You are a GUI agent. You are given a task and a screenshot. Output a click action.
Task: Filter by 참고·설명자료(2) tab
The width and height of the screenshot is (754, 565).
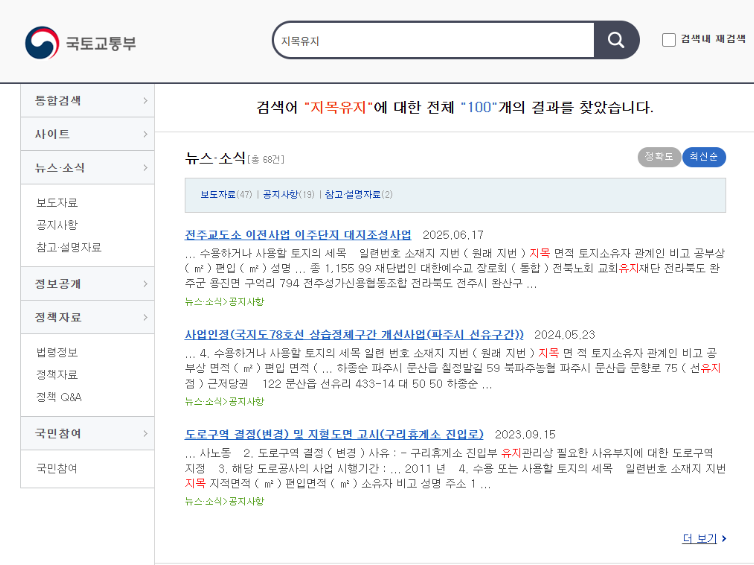coord(358,194)
